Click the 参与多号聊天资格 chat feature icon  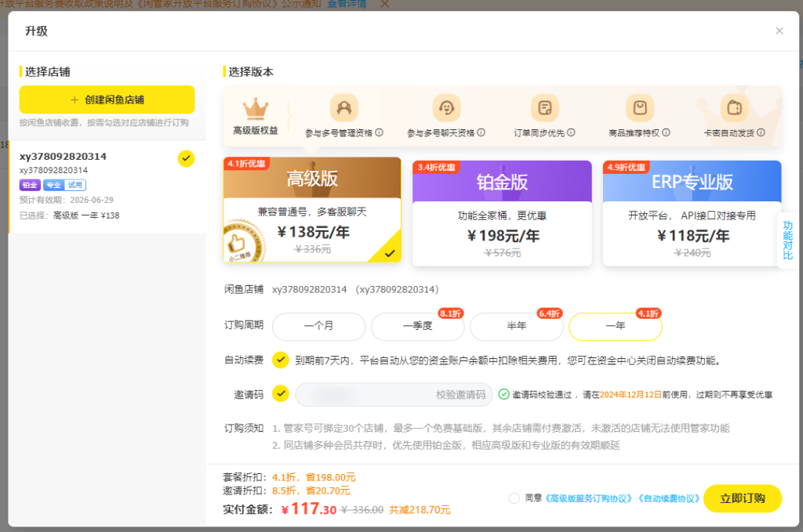(x=446, y=107)
